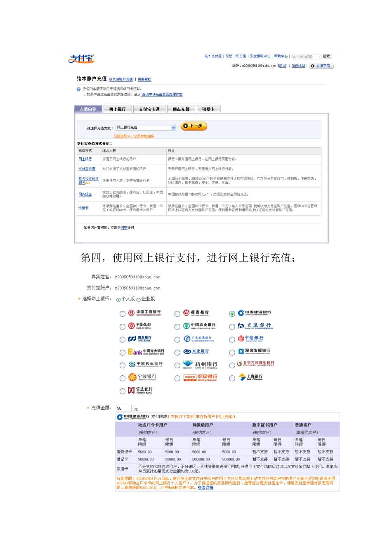Click the 充值金额 amount field
The image size is (392, 555).
124,408
